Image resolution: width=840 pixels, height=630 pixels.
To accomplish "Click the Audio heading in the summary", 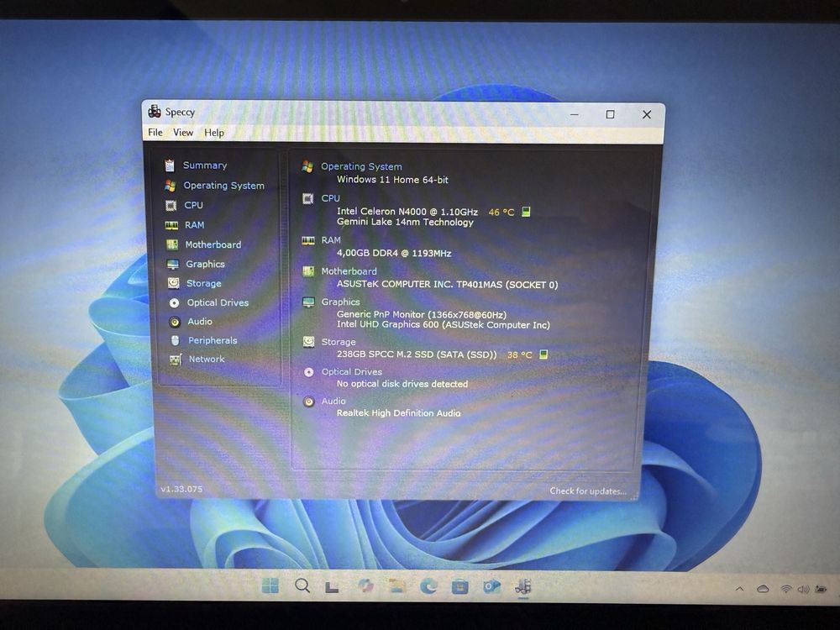I will pos(333,401).
